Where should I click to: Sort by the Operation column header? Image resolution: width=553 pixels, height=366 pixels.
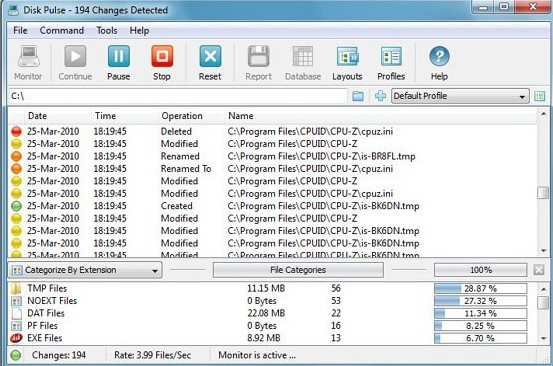tap(191, 116)
